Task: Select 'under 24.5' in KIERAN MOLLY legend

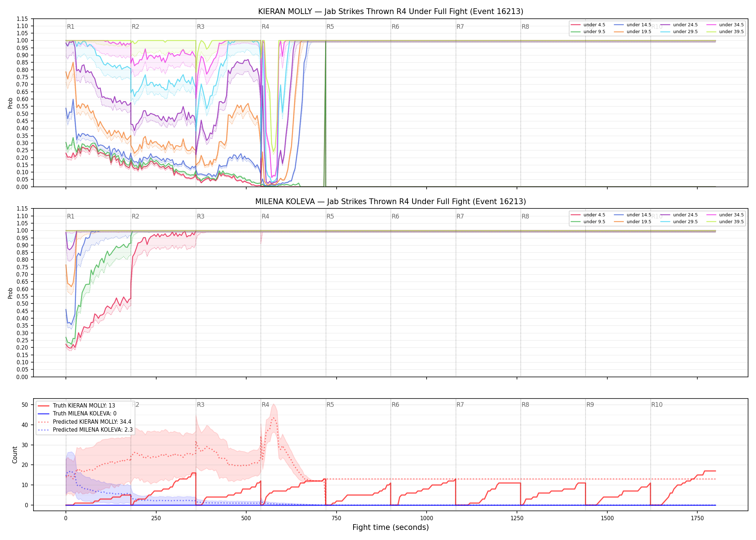Action: [x=679, y=25]
